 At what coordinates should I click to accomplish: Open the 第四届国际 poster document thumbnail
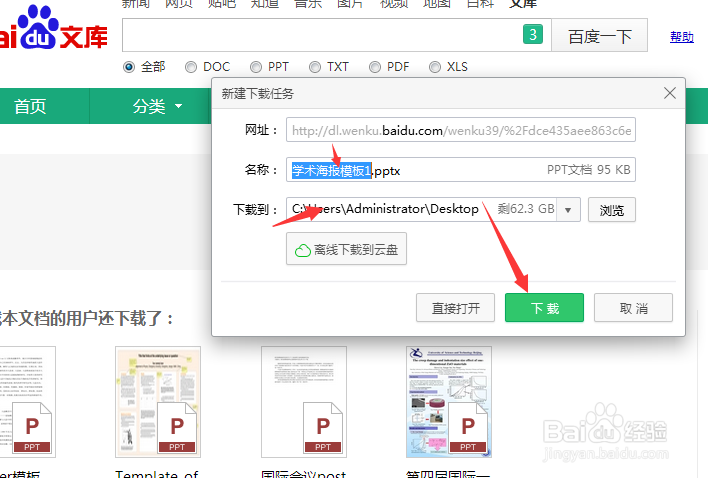click(449, 402)
